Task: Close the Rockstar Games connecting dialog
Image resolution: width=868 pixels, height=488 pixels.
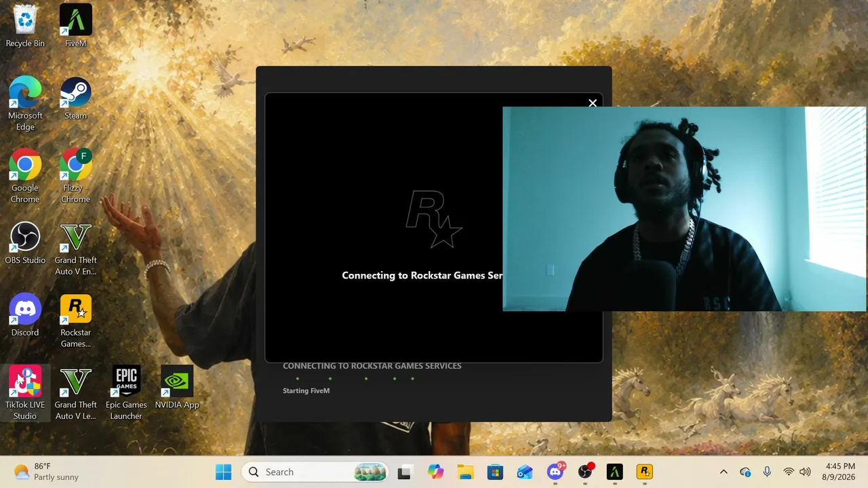Action: click(593, 103)
